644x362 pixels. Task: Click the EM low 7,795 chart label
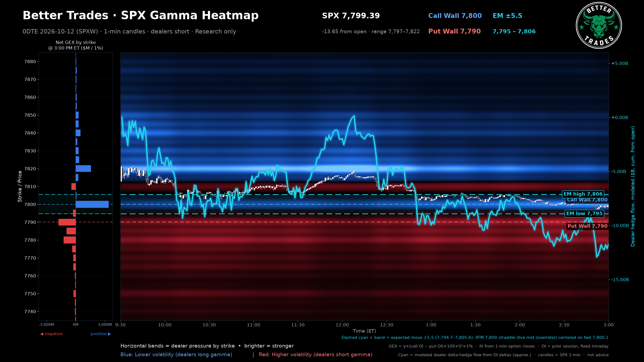[584, 213]
